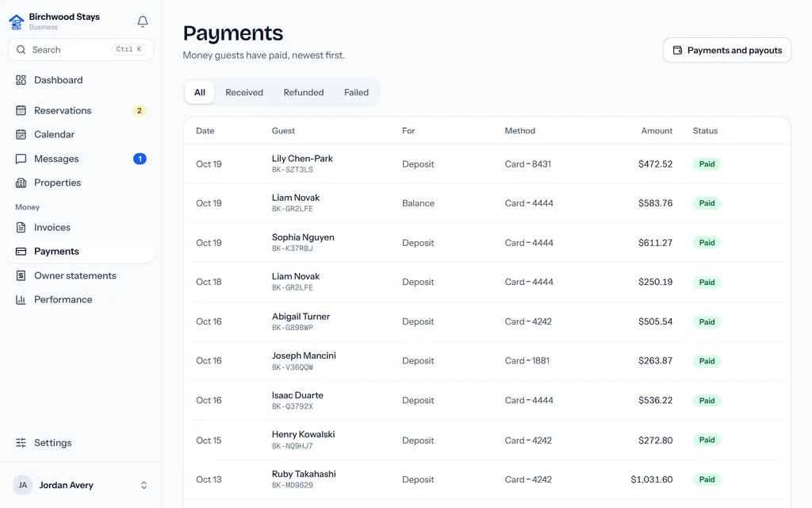Expand the Jordan Avery account switcher
This screenshot has height=508, width=812.
point(144,485)
